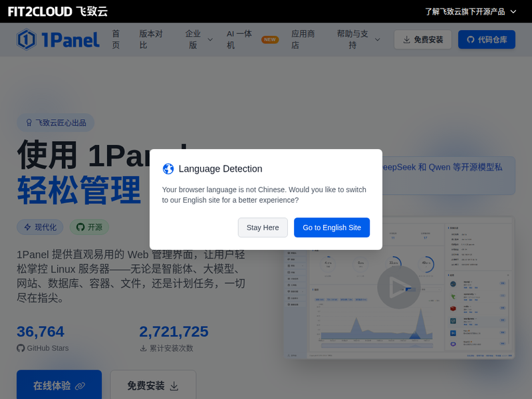This screenshot has height=399, width=532.
Task: Click DeepSeek 和 Qwen announcement banner
Action: pyautogui.click(x=448, y=176)
